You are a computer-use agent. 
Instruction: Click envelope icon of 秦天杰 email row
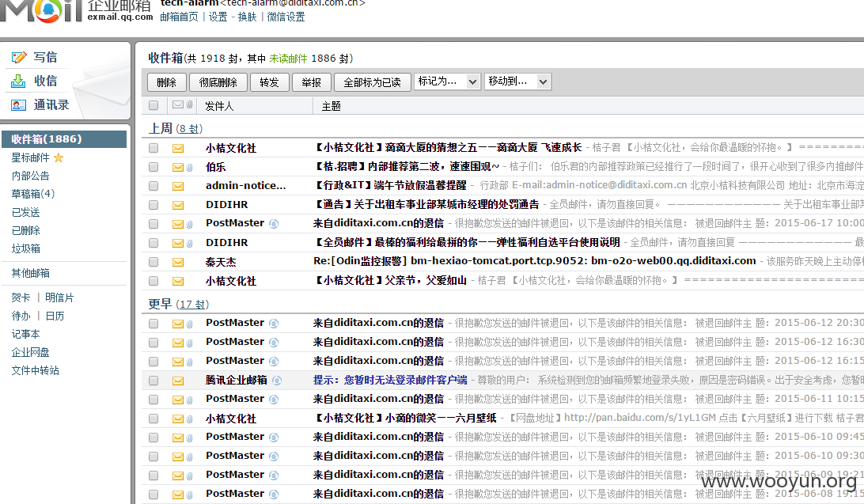(x=178, y=262)
